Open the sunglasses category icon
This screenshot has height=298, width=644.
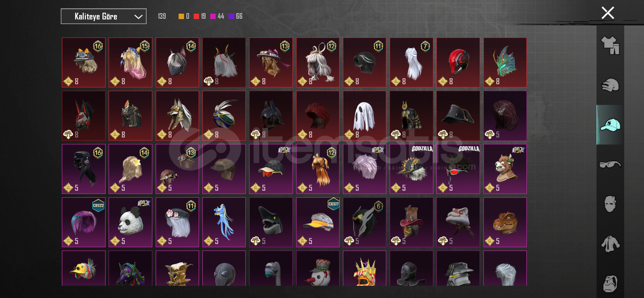click(x=610, y=164)
